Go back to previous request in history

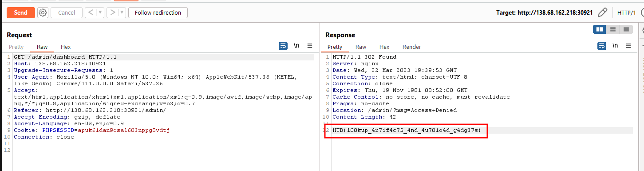click(91, 12)
